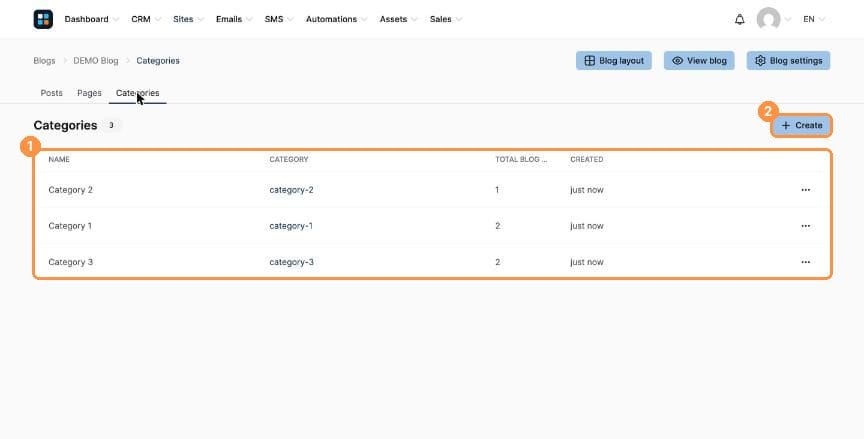Open options menu for Category 3 row
Screen dimensions: 864x439
tap(805, 262)
